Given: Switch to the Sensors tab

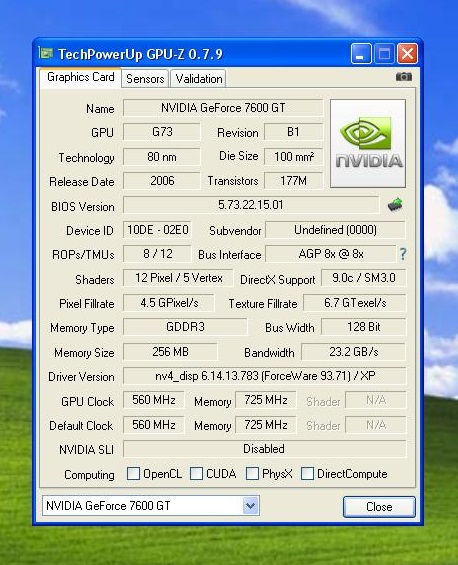Looking at the screenshot, I should point(145,79).
